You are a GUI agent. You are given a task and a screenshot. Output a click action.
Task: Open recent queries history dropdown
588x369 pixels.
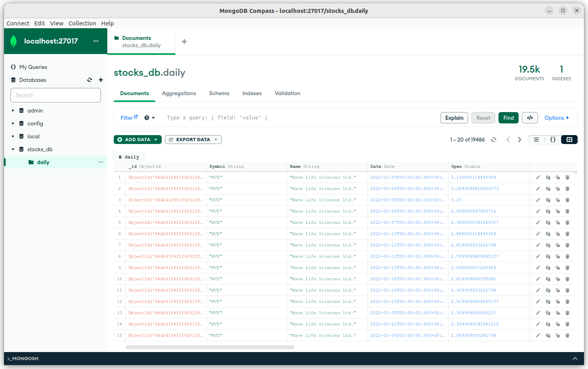pos(150,118)
